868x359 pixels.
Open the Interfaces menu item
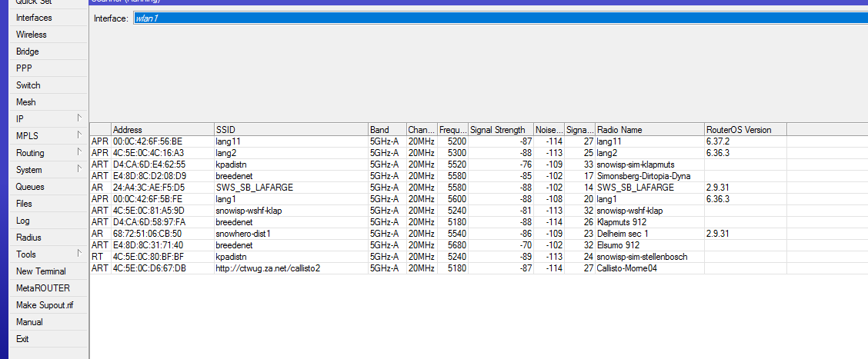point(34,18)
